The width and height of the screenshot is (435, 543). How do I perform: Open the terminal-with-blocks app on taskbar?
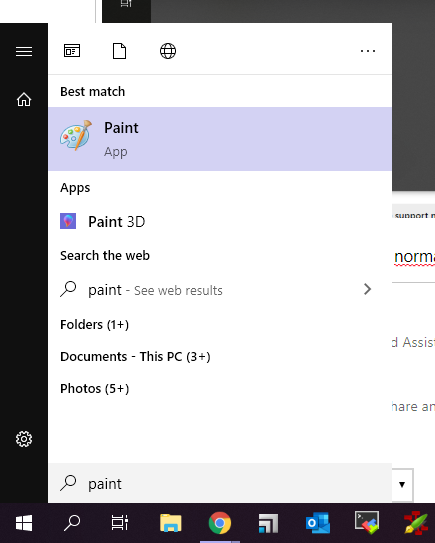(367, 522)
